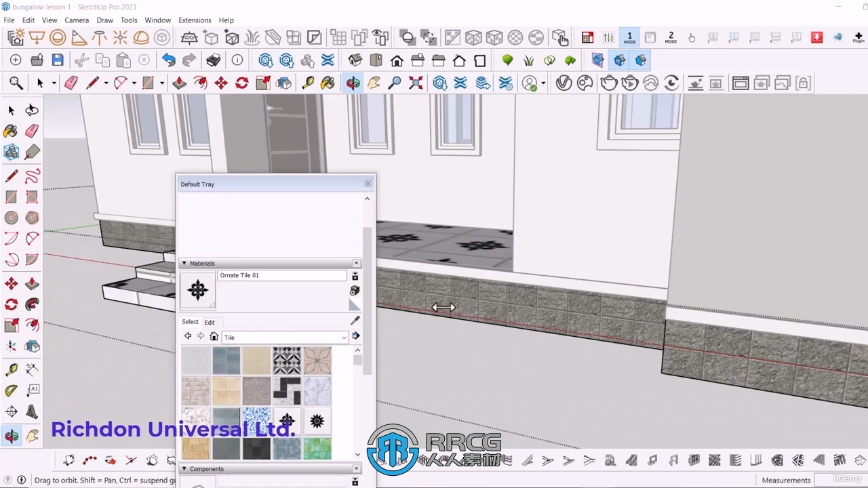Viewport: 868px width, 488px height.
Task: Select the Circle tool in left toolbar
Action: tap(12, 218)
